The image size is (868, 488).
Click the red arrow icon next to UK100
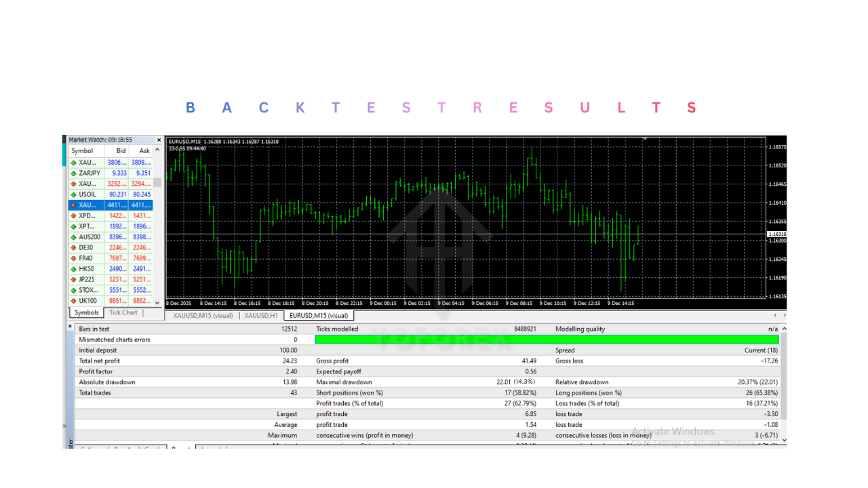tap(74, 300)
